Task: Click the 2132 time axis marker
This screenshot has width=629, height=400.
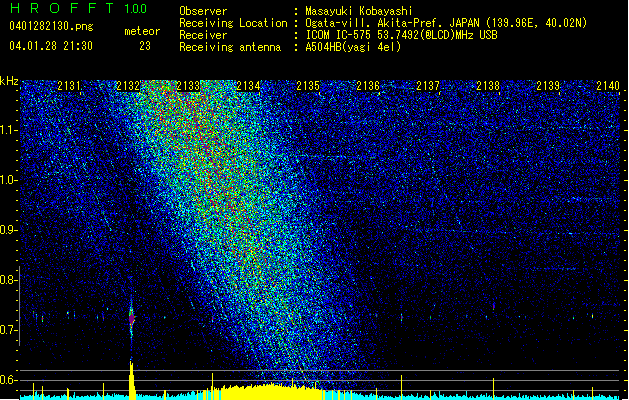Action: coord(128,85)
